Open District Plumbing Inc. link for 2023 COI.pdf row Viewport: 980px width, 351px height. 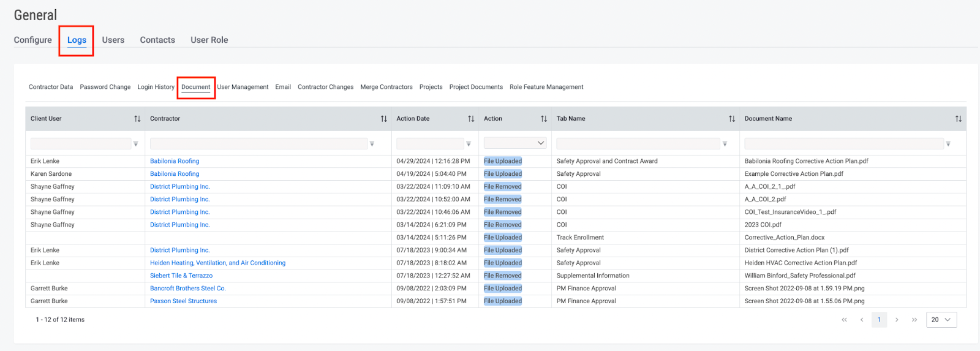(x=180, y=225)
